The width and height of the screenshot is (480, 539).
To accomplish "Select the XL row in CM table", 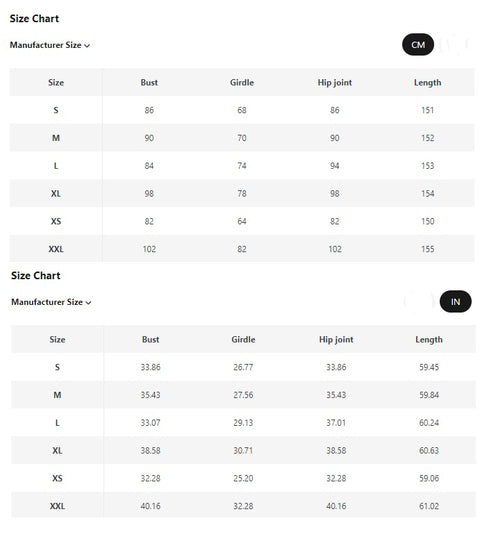I will point(242,193).
